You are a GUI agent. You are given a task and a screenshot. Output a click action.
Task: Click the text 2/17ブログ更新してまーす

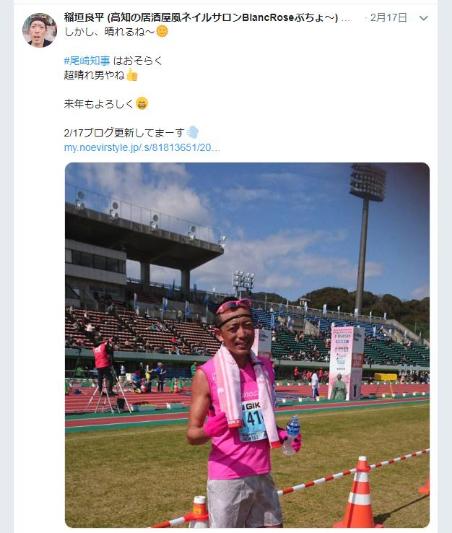tap(124, 133)
